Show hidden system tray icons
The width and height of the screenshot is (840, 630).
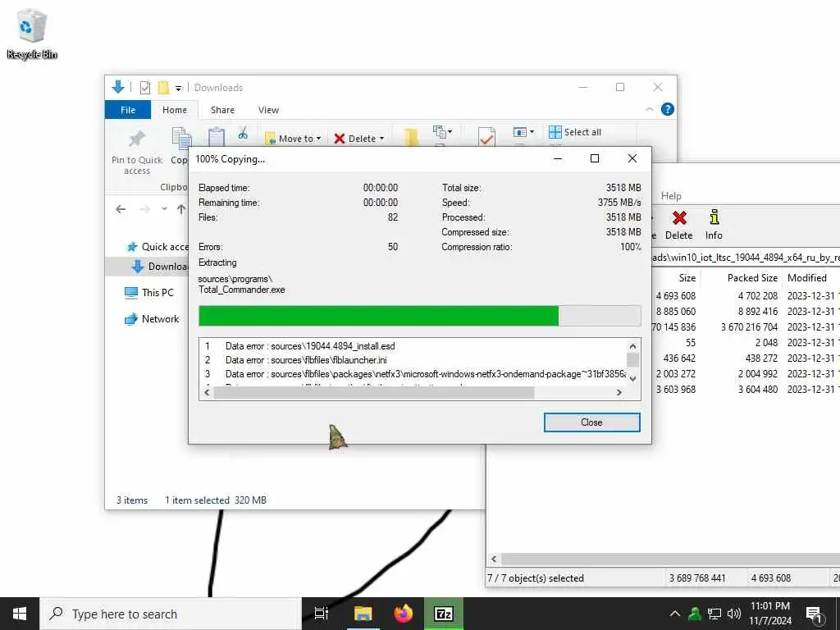pyautogui.click(x=675, y=614)
